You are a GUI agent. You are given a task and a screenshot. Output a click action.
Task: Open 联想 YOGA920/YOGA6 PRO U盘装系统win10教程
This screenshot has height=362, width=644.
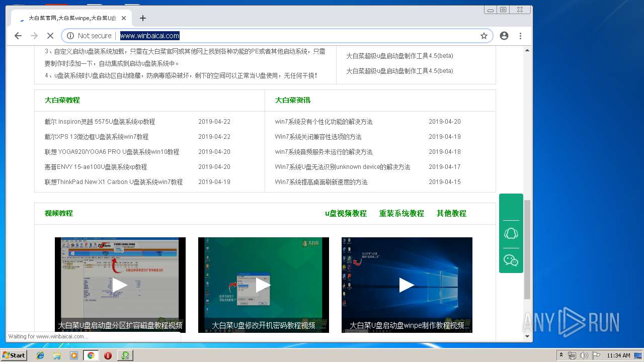pos(112,152)
